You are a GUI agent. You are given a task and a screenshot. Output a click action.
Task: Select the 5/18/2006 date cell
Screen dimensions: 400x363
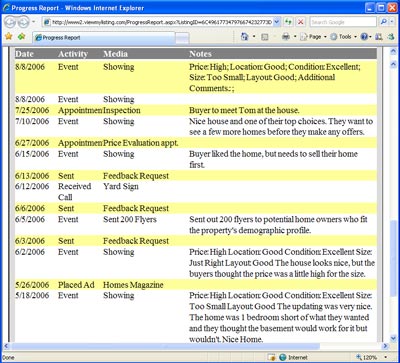(x=32, y=295)
